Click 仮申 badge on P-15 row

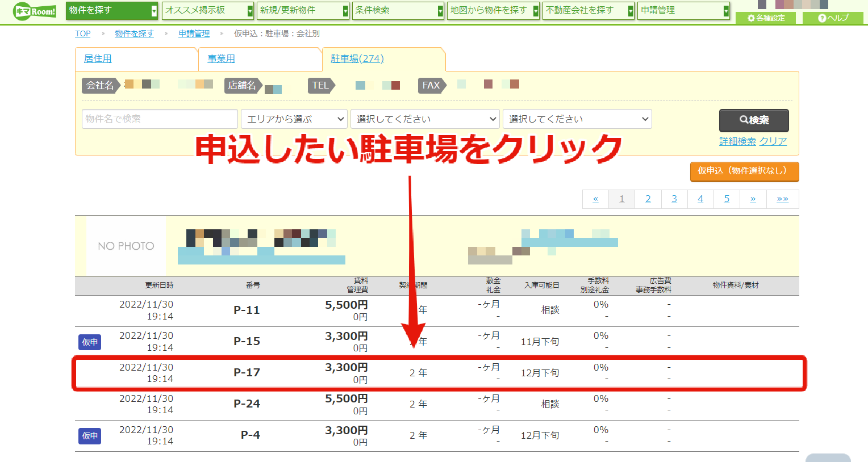point(90,342)
